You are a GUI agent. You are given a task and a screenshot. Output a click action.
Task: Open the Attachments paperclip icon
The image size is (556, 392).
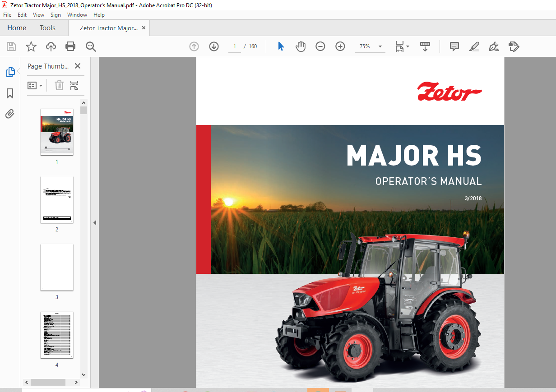(x=10, y=114)
